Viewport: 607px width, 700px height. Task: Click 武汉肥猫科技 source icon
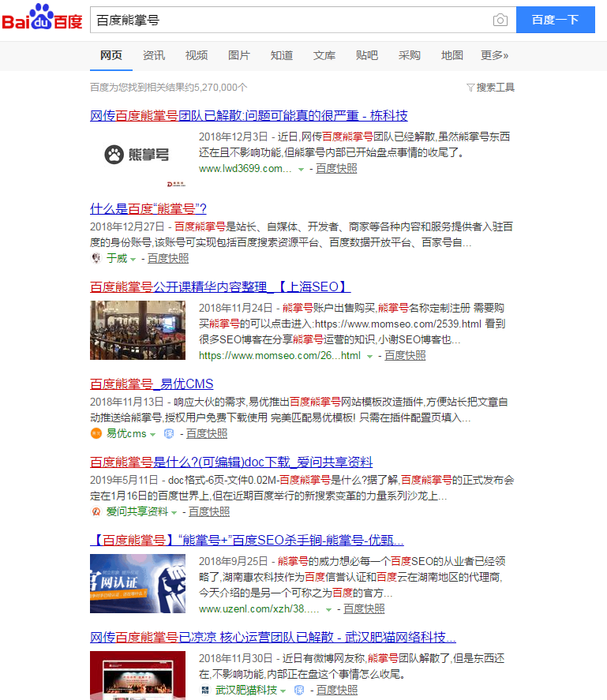tap(205, 691)
